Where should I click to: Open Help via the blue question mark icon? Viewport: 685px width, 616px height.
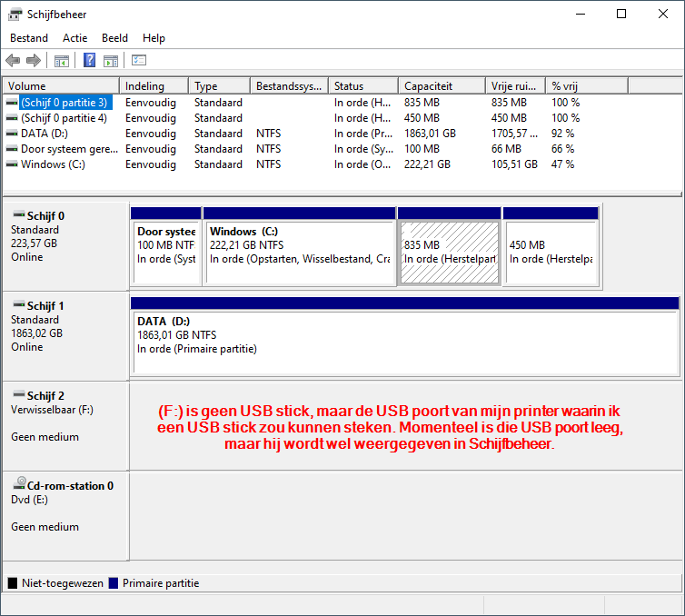(90, 61)
